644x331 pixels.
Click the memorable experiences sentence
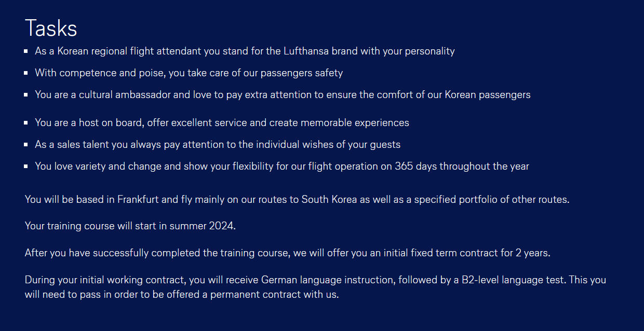222,123
